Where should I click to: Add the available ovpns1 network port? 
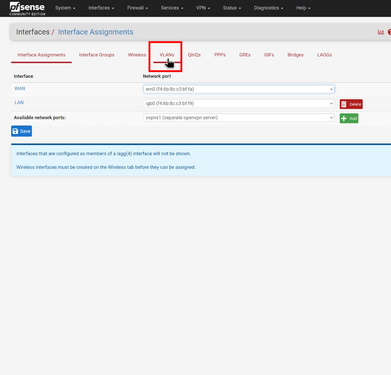click(x=349, y=118)
